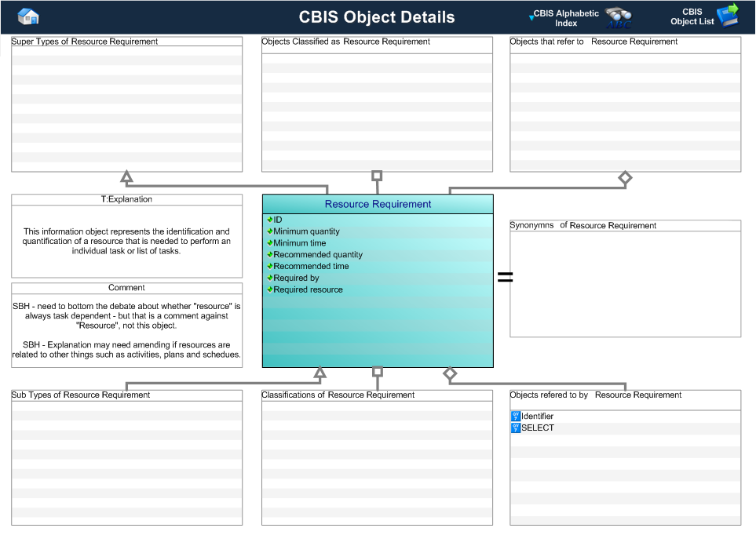
Task: Click Synonymns of Resource Requirement heading
Action: (x=583, y=225)
